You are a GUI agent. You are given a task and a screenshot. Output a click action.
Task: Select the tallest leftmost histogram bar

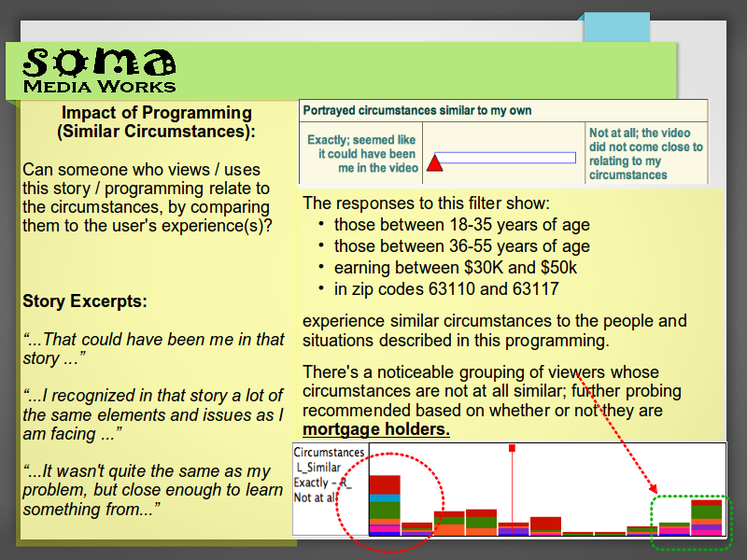pyautogui.click(x=385, y=506)
